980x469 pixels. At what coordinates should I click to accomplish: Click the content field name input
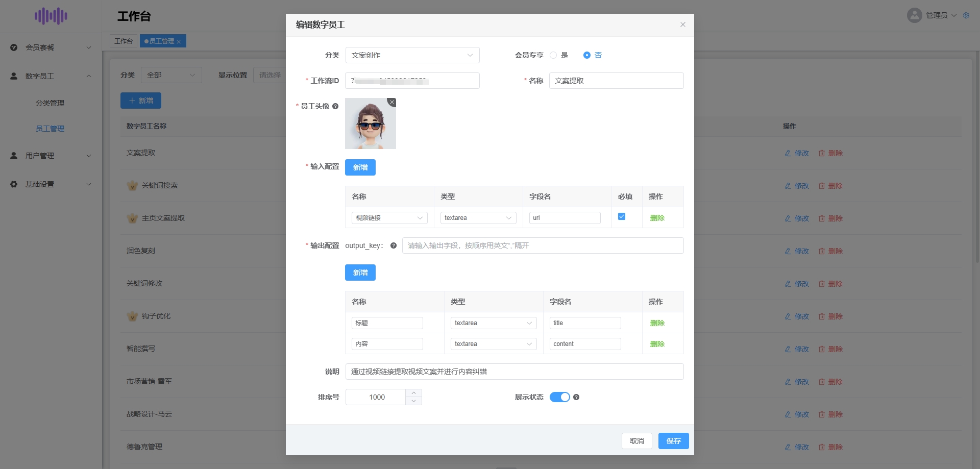point(585,344)
